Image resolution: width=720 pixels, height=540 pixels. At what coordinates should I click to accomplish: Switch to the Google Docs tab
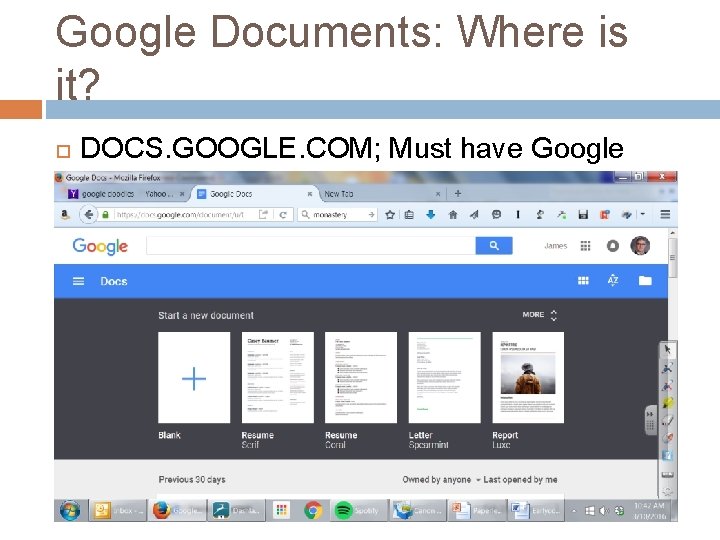253,194
